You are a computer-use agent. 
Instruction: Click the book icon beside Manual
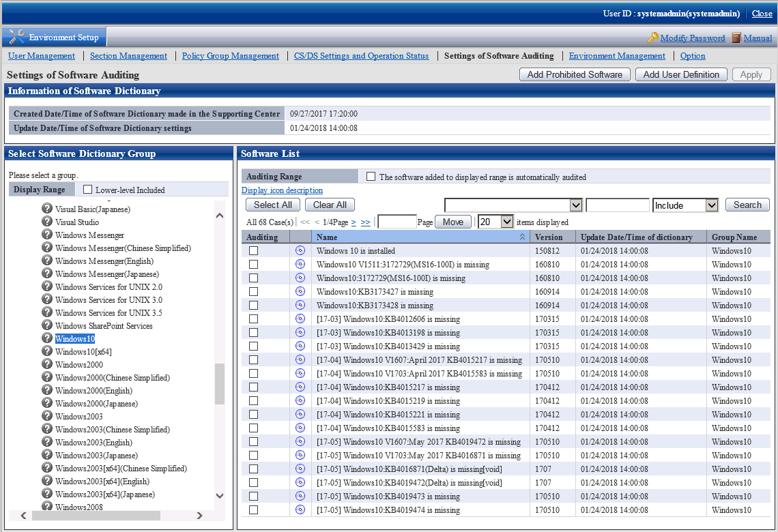(x=736, y=38)
